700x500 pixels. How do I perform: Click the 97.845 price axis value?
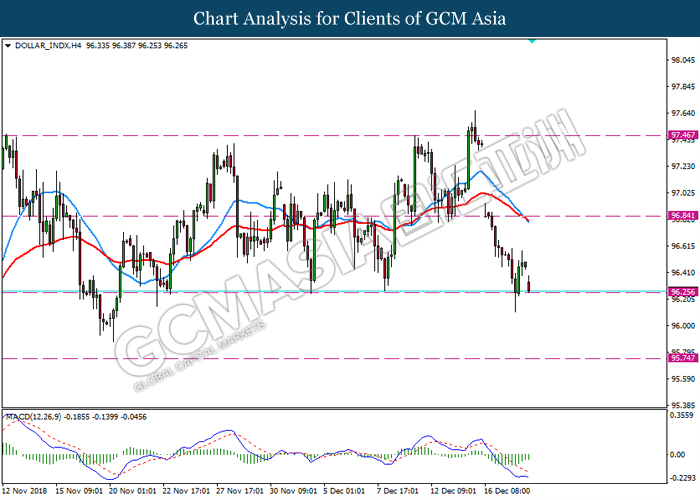click(x=683, y=87)
